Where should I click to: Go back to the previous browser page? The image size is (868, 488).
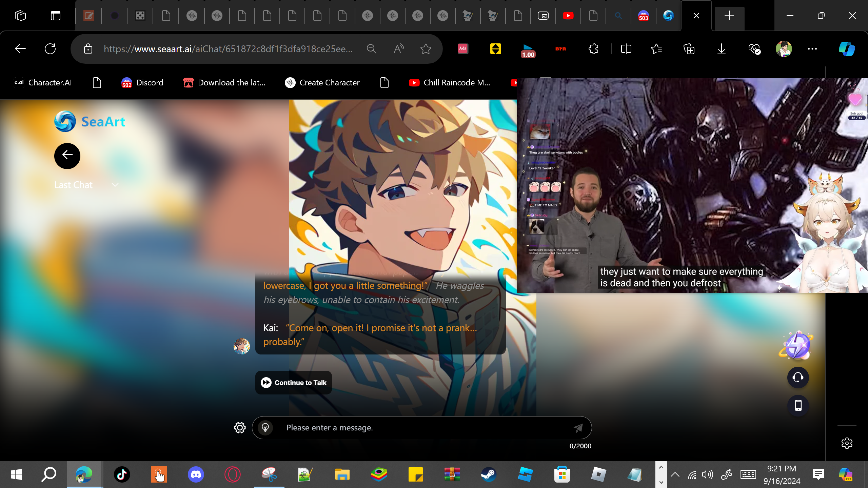pyautogui.click(x=20, y=49)
